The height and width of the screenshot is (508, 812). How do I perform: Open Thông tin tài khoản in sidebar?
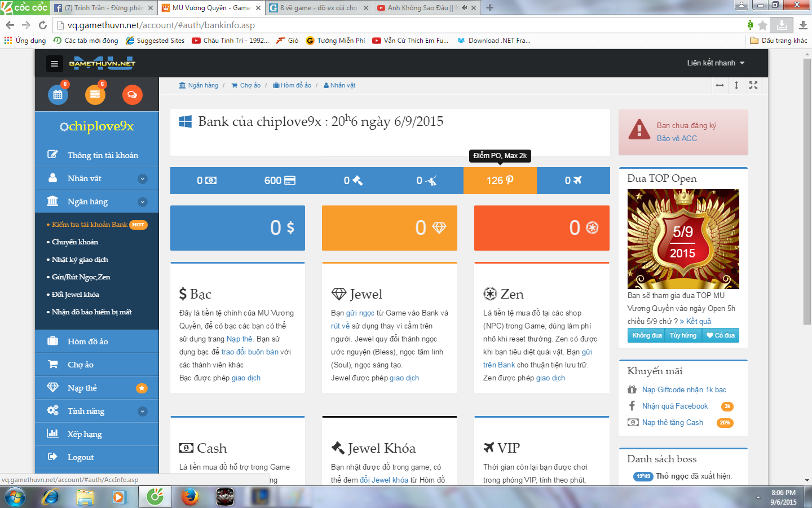[96, 155]
